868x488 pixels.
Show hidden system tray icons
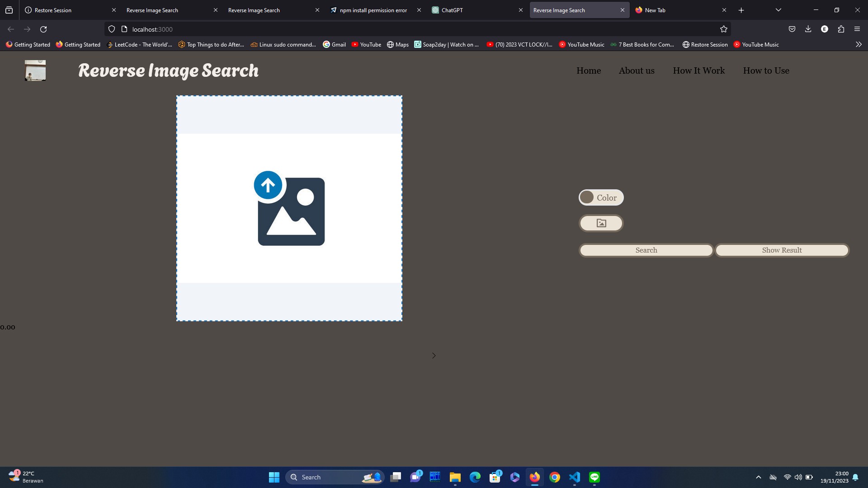758,477
